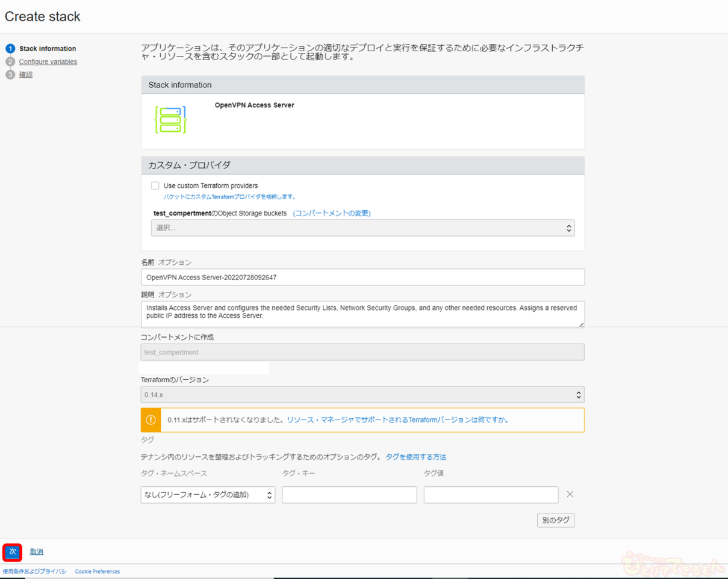The image size is (728, 579).
Task: Click 別のタグ add tag button
Action: pyautogui.click(x=555, y=520)
